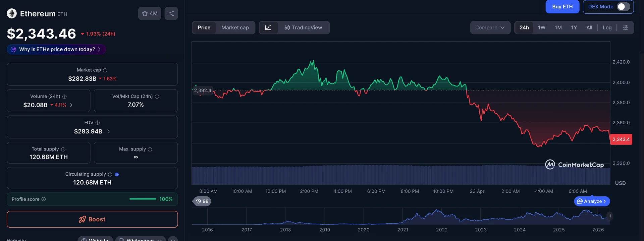Click the AI icon in price-down prompt
Viewport: 644px width, 241px height.
[13, 49]
